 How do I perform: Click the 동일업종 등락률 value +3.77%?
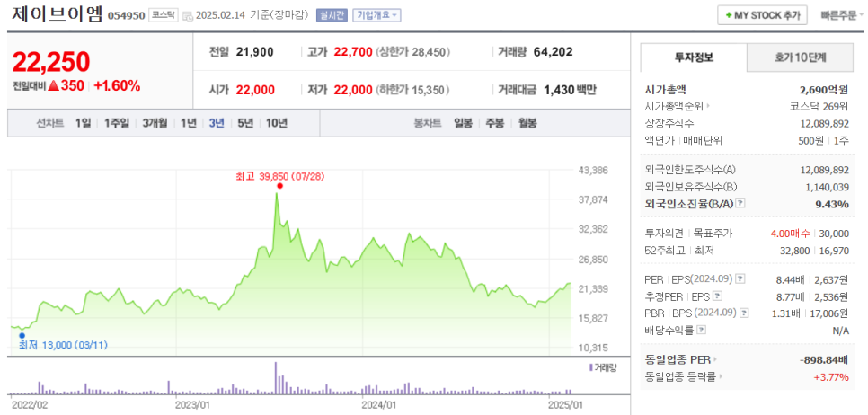click(x=831, y=376)
